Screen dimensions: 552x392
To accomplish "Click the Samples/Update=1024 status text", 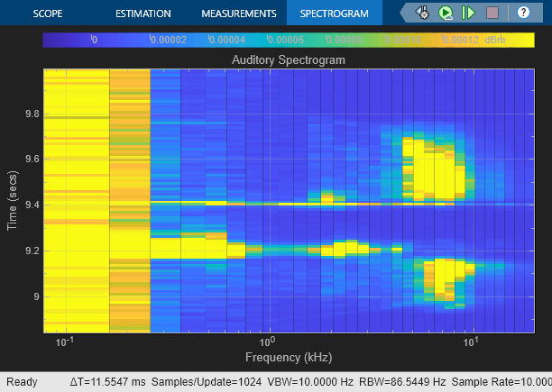I will (207, 382).
